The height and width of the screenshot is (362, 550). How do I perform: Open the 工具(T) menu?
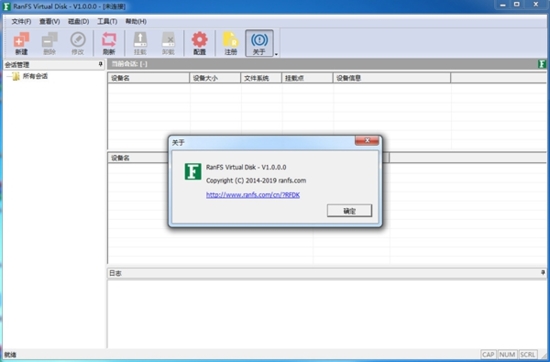point(107,21)
